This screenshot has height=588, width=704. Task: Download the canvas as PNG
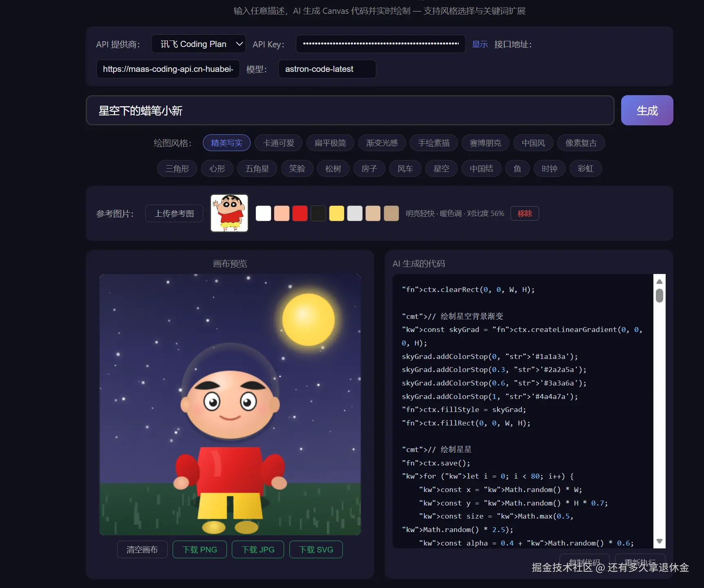(x=200, y=550)
